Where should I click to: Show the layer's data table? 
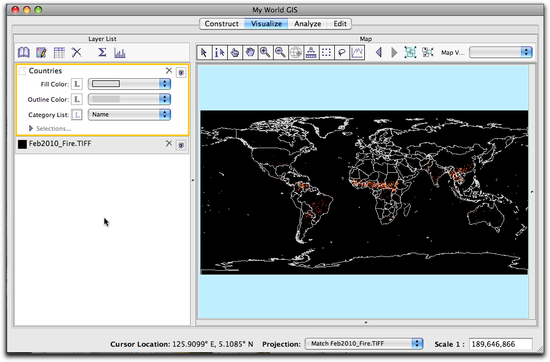(59, 53)
